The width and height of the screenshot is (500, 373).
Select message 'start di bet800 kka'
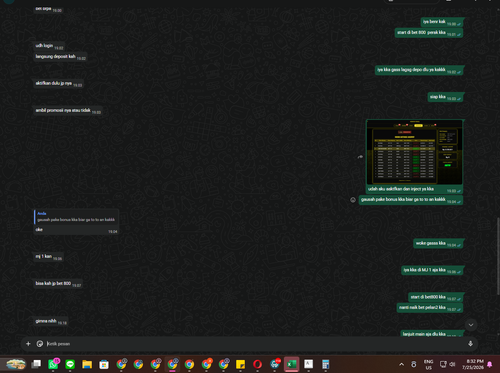(436, 297)
